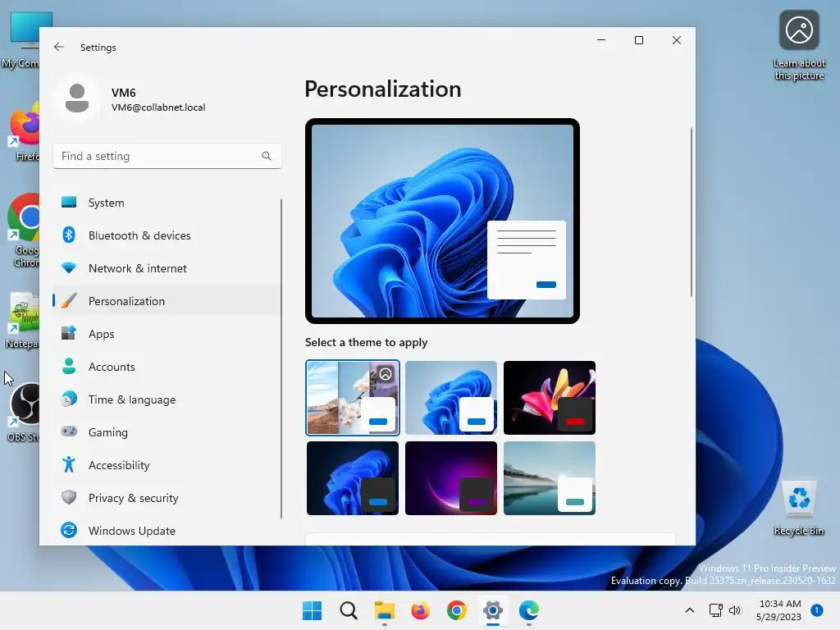Screen dimensions: 840x630
Task: Click the desktop preview image
Action: click(x=442, y=221)
